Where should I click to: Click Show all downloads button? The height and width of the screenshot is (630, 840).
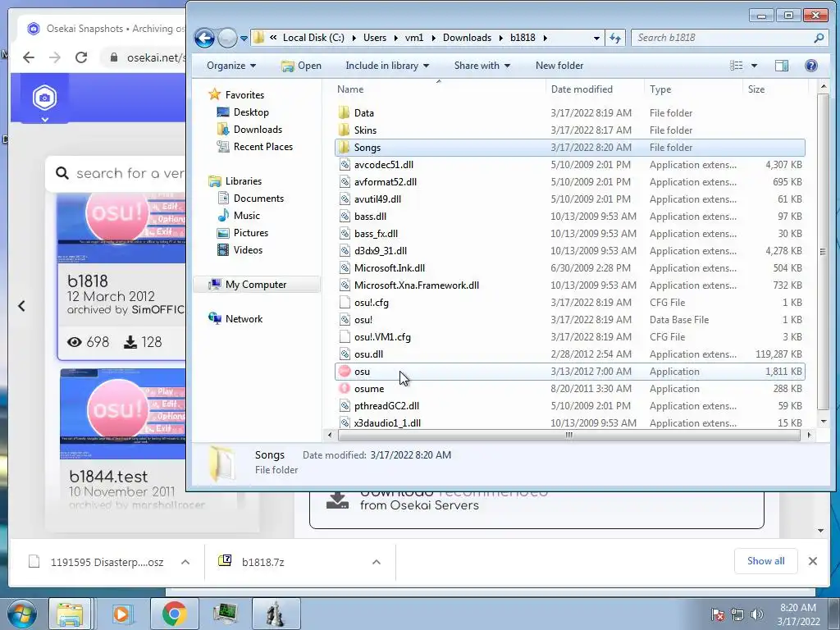765,561
